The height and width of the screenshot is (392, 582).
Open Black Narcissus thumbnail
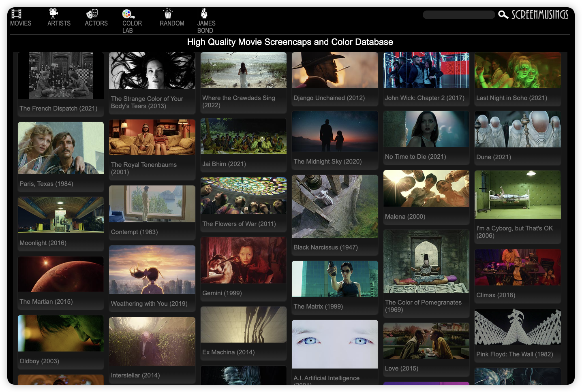335,207
